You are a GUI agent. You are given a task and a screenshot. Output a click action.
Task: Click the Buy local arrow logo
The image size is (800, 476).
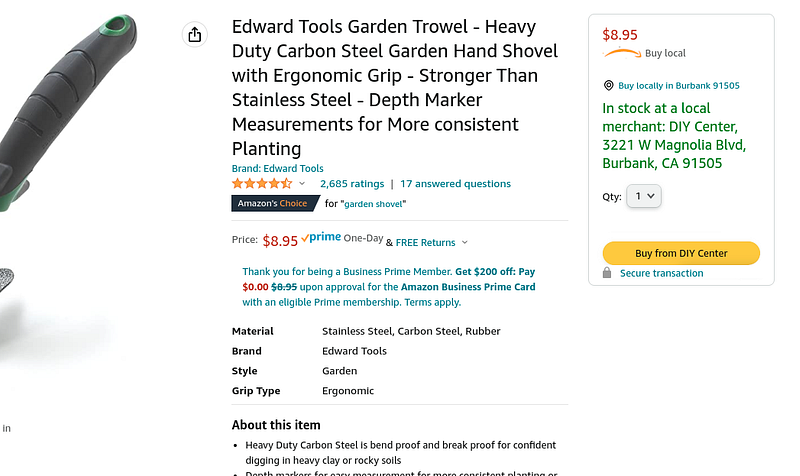622,54
